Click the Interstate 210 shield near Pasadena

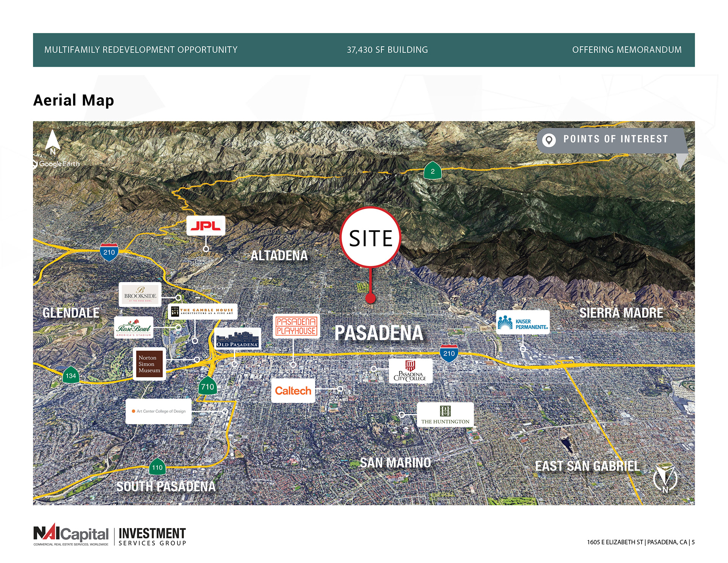[x=449, y=354]
